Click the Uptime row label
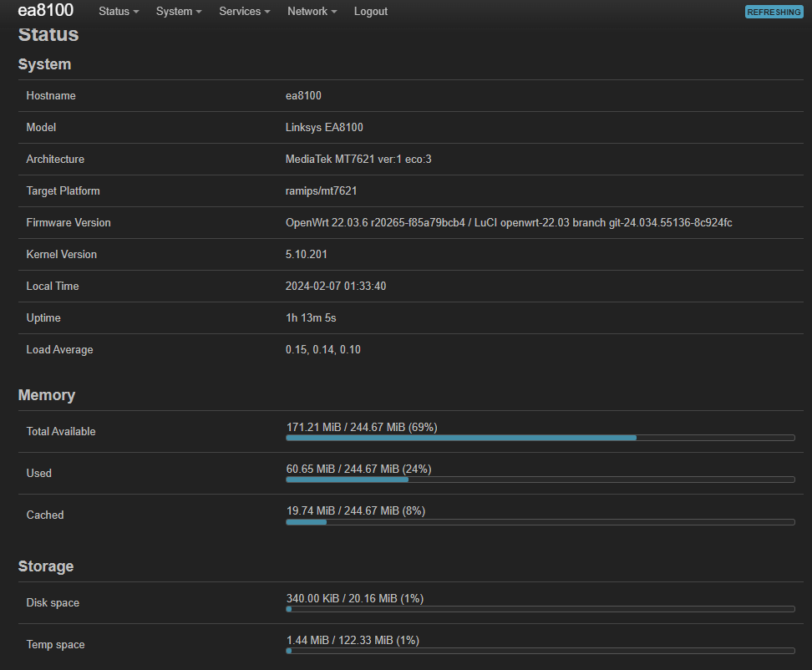The height and width of the screenshot is (670, 812). (43, 318)
